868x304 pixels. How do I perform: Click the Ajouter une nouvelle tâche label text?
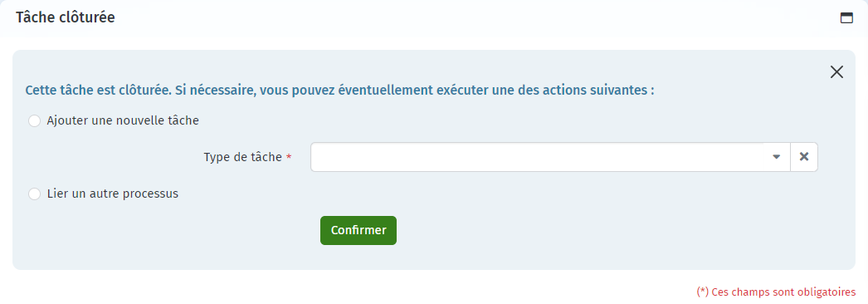pos(123,120)
